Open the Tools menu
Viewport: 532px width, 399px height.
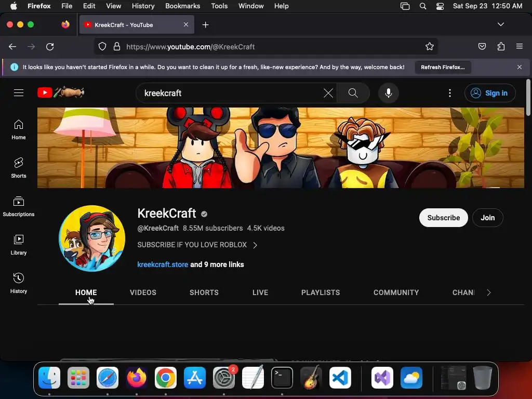tap(219, 6)
